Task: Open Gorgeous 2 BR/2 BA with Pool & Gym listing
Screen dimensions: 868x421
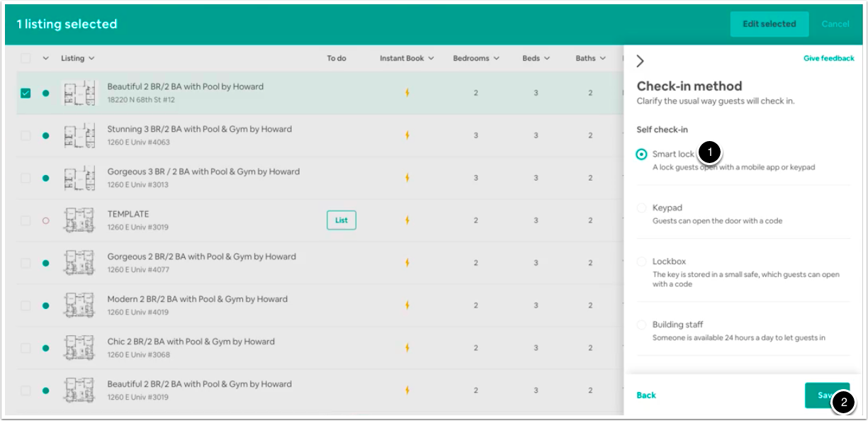Action: [x=201, y=257]
